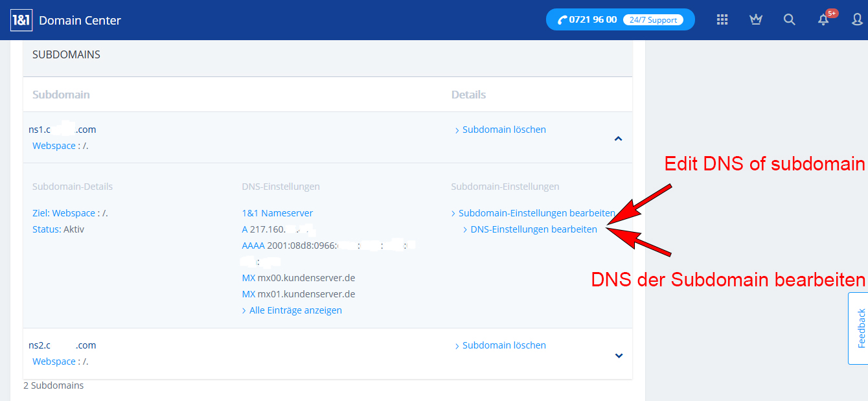The image size is (868, 401).
Task: Click the 1&1 Nameserver link
Action: (x=277, y=213)
